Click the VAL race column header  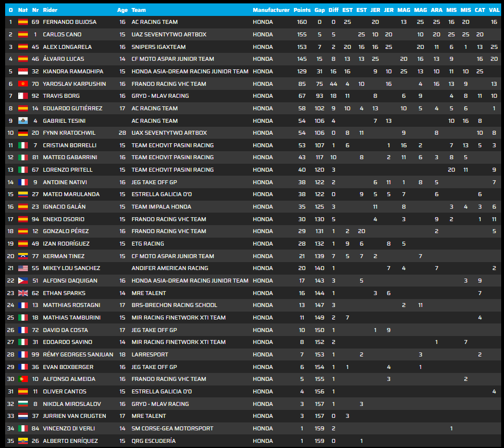(494, 10)
